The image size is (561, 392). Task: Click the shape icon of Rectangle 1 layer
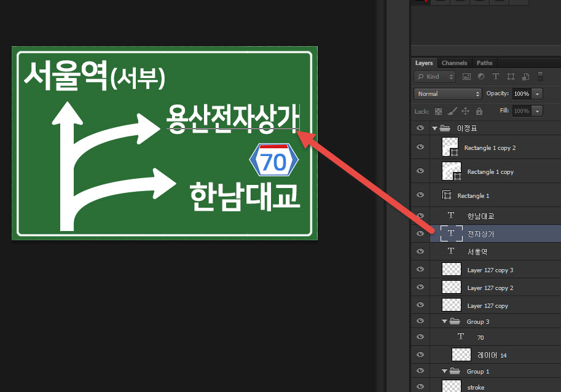click(447, 195)
